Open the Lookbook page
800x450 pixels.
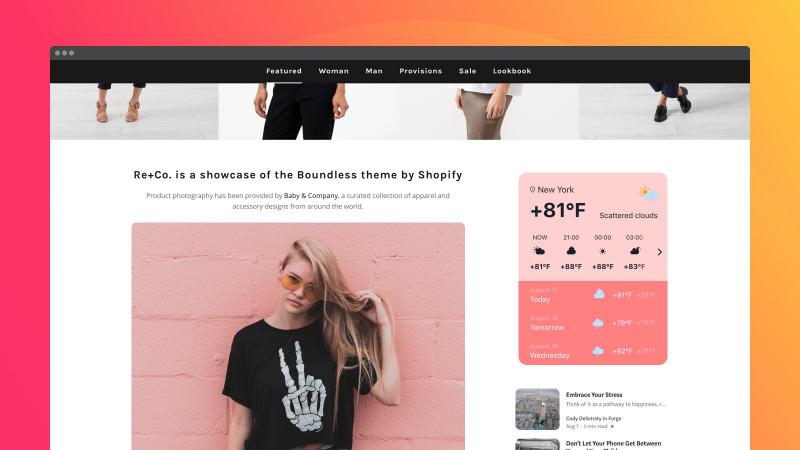pos(512,71)
